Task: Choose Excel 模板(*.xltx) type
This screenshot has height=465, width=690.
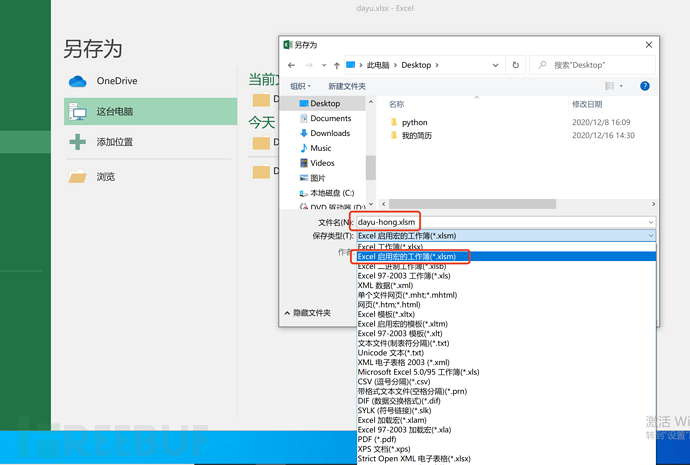Action: (506, 315)
